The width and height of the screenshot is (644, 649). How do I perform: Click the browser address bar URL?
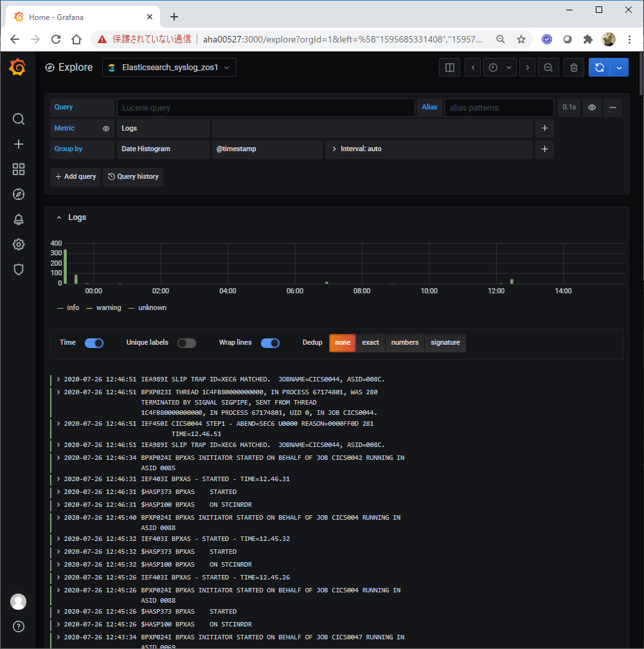pyautogui.click(x=343, y=39)
